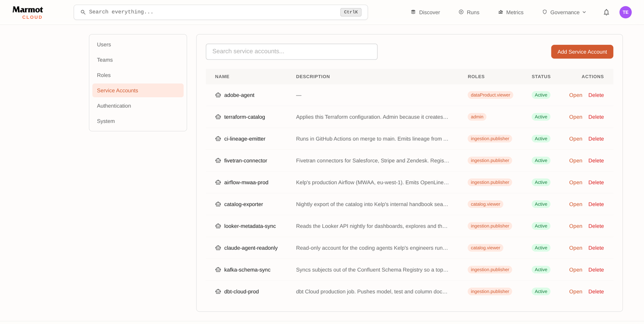Open the notifications bell
Viewport: 644px width, 324px height.
tap(606, 13)
